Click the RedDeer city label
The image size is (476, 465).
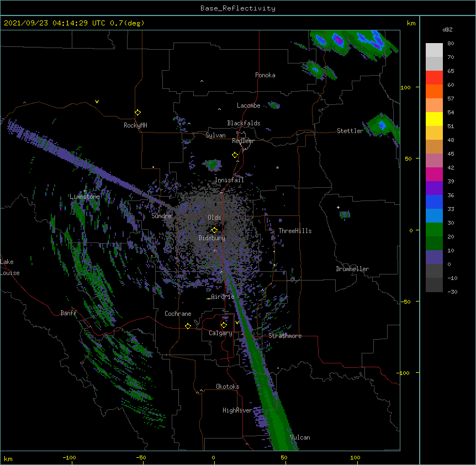coord(243,141)
